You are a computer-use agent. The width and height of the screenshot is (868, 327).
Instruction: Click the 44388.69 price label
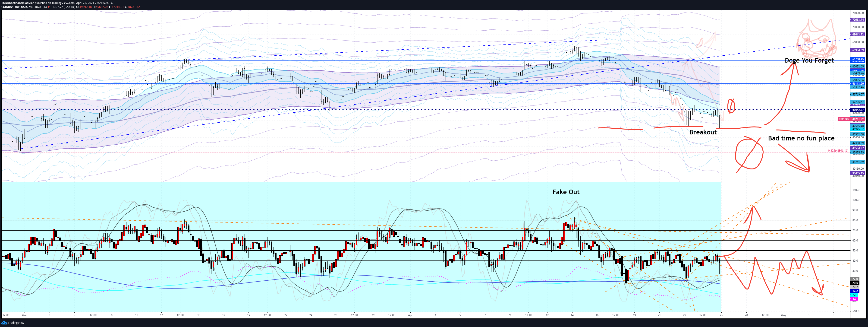tap(858, 143)
